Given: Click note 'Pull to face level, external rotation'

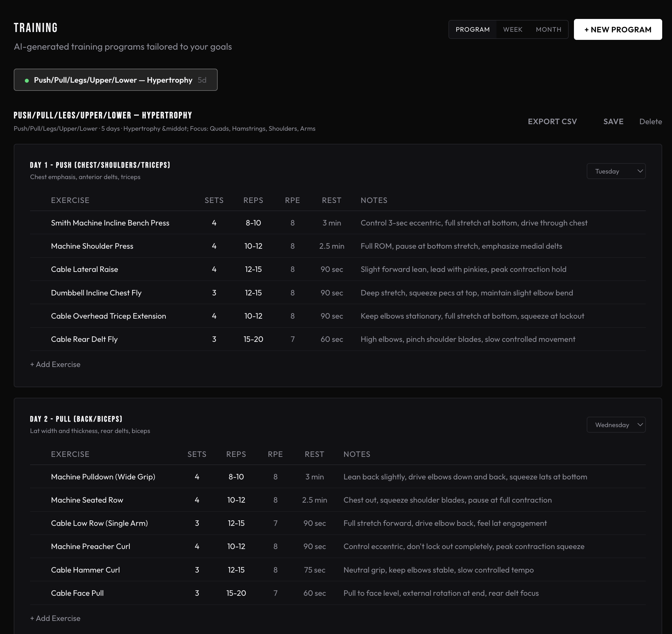Looking at the screenshot, I should coord(441,593).
